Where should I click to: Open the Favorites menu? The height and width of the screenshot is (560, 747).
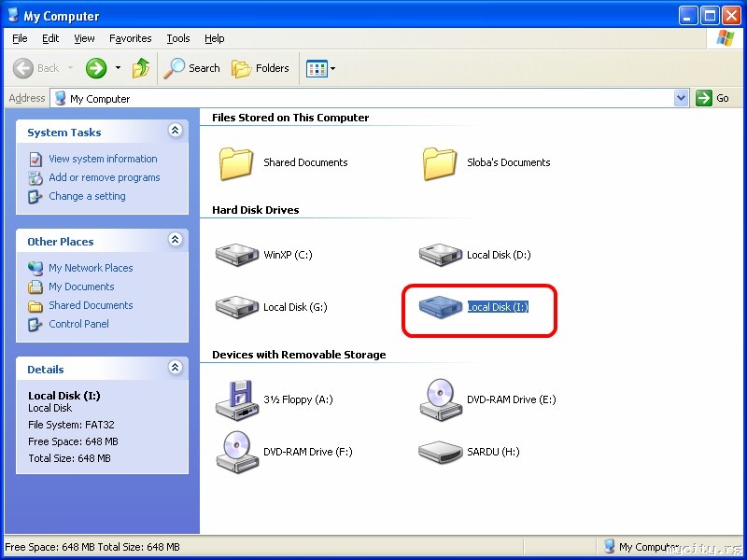[x=131, y=38]
